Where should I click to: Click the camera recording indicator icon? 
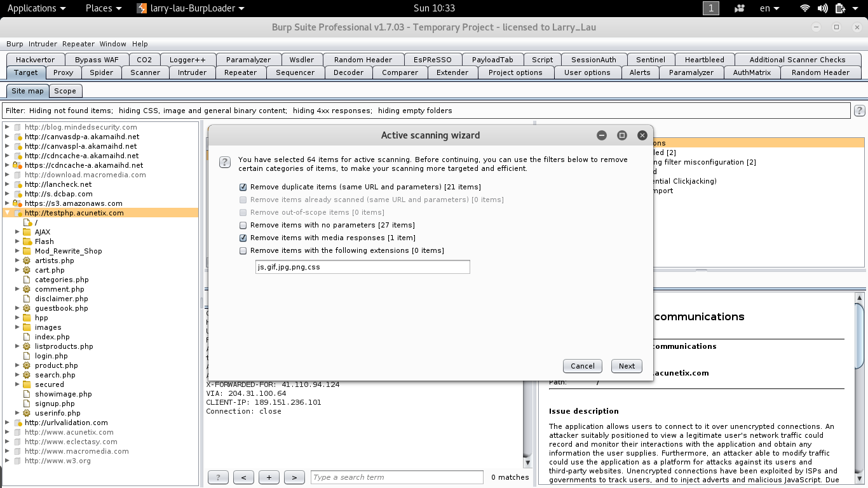[739, 8]
